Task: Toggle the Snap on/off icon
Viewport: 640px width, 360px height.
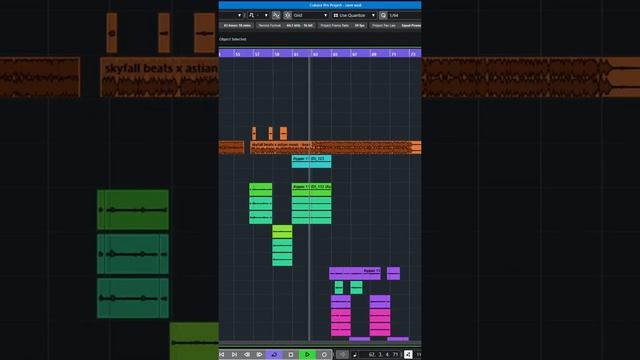Action: tap(288, 16)
